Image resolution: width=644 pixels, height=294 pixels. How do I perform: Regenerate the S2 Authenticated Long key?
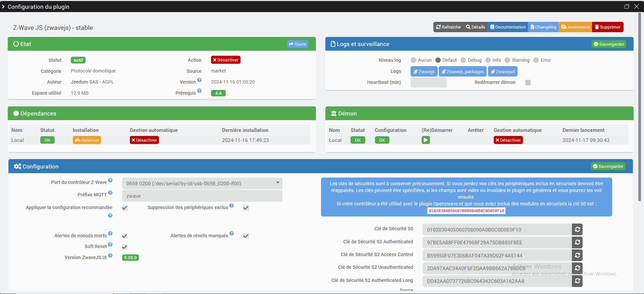pyautogui.click(x=577, y=281)
